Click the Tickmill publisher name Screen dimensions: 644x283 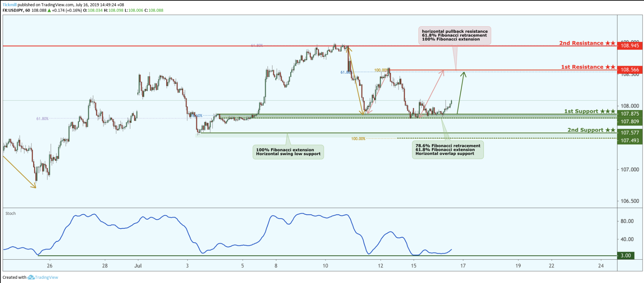pyautogui.click(x=9, y=5)
